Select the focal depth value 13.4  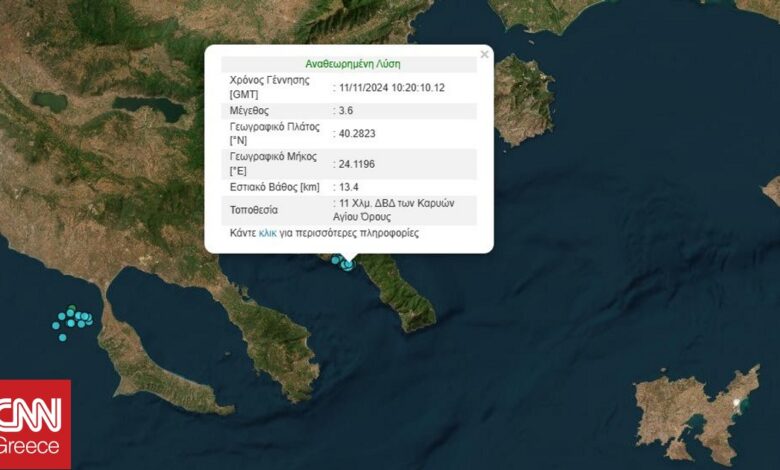349,187
